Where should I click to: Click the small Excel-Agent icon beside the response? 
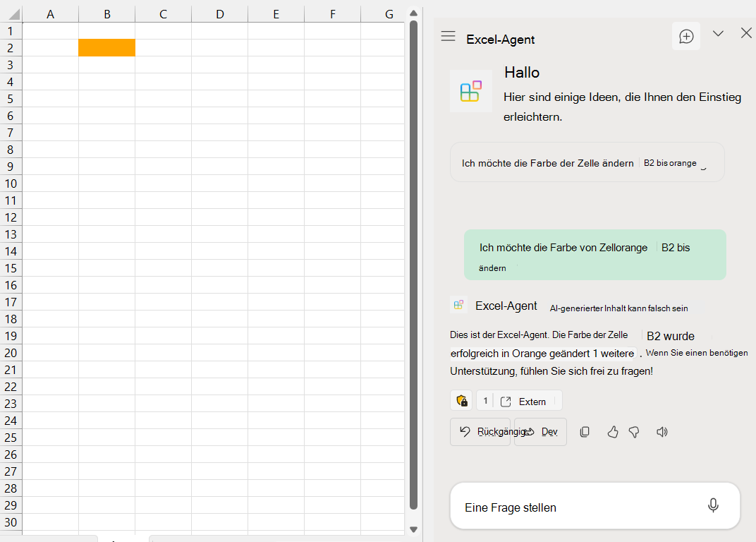(458, 304)
